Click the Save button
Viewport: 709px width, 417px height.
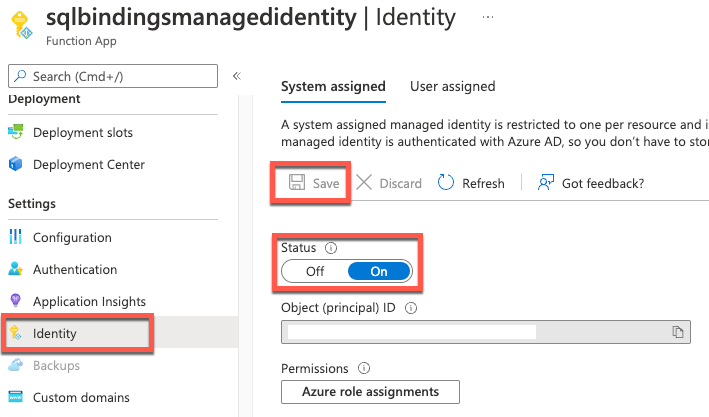tap(313, 184)
